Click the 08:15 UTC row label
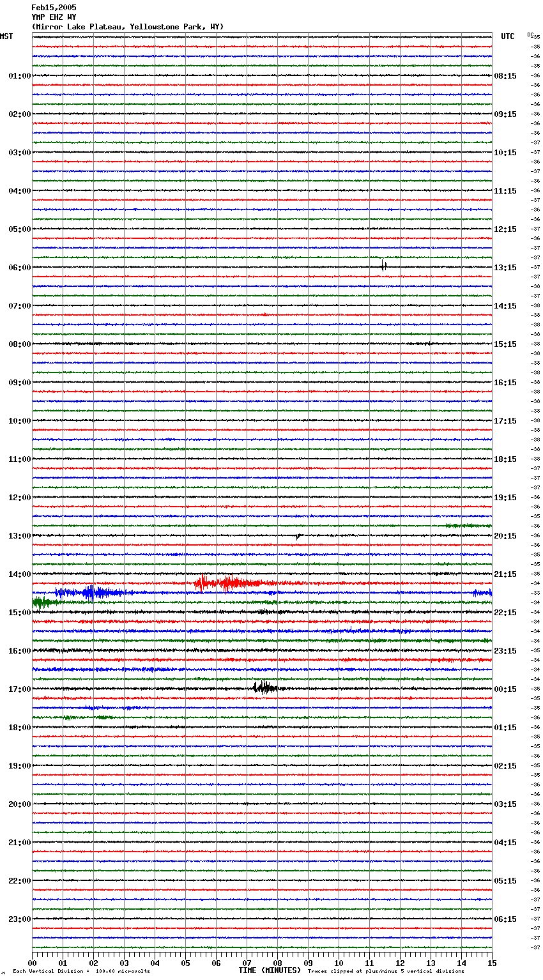This screenshot has width=543, height=980. tap(505, 76)
